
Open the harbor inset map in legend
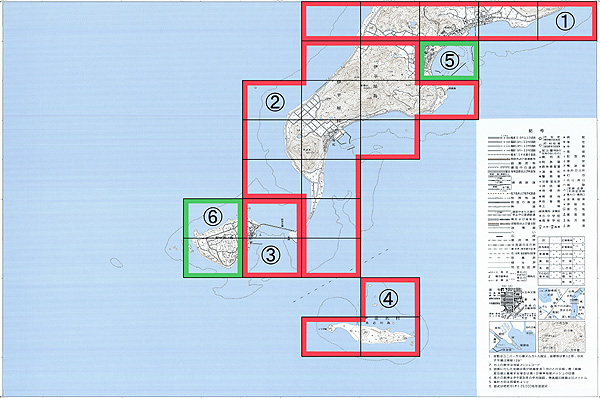pyautogui.click(x=513, y=336)
